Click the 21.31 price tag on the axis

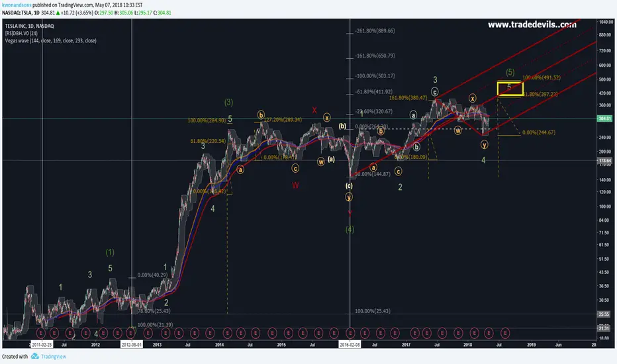[605, 328]
